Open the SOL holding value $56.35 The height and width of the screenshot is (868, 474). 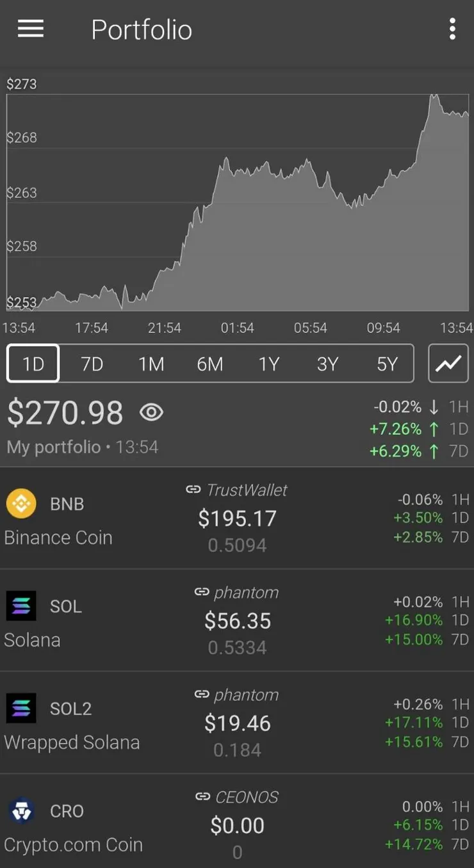click(238, 621)
